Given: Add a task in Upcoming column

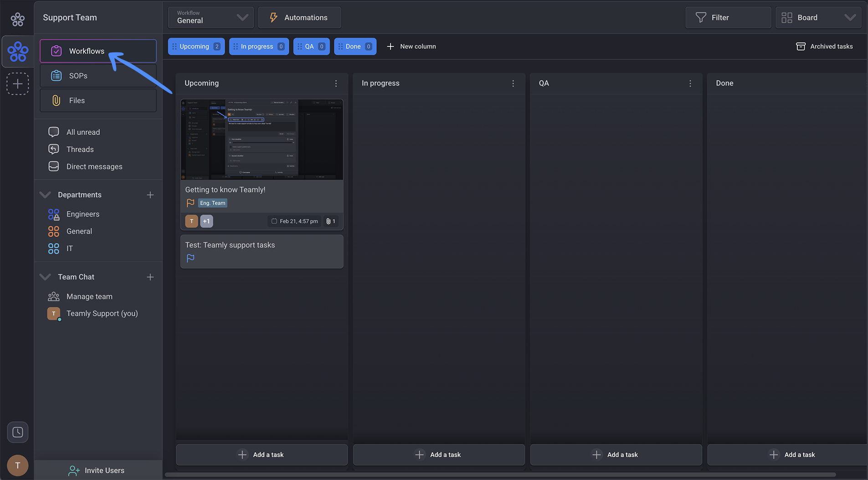Looking at the screenshot, I should point(262,454).
